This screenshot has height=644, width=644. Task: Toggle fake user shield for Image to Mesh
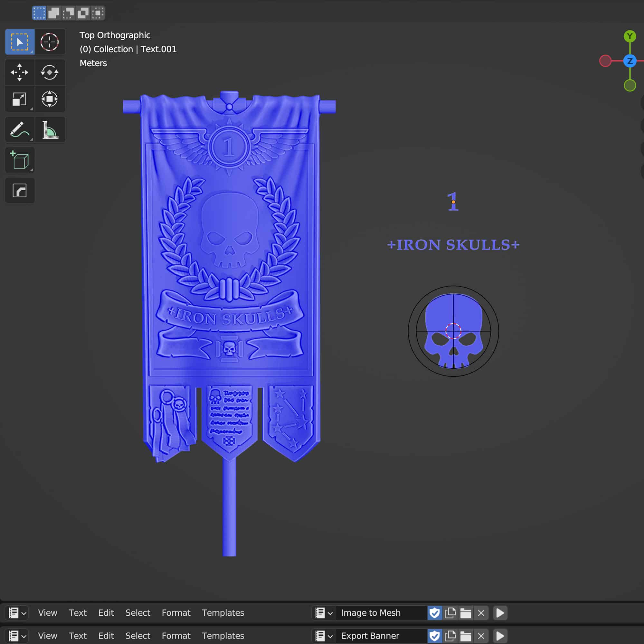tap(435, 613)
